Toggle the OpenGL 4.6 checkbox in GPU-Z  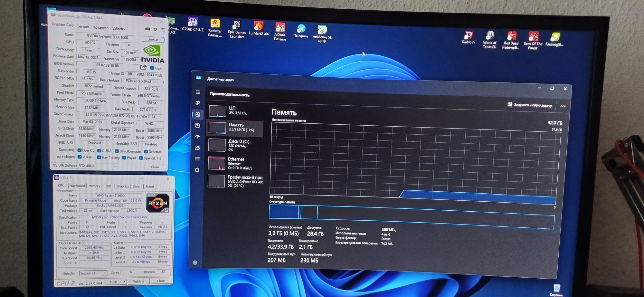pyautogui.click(x=141, y=158)
